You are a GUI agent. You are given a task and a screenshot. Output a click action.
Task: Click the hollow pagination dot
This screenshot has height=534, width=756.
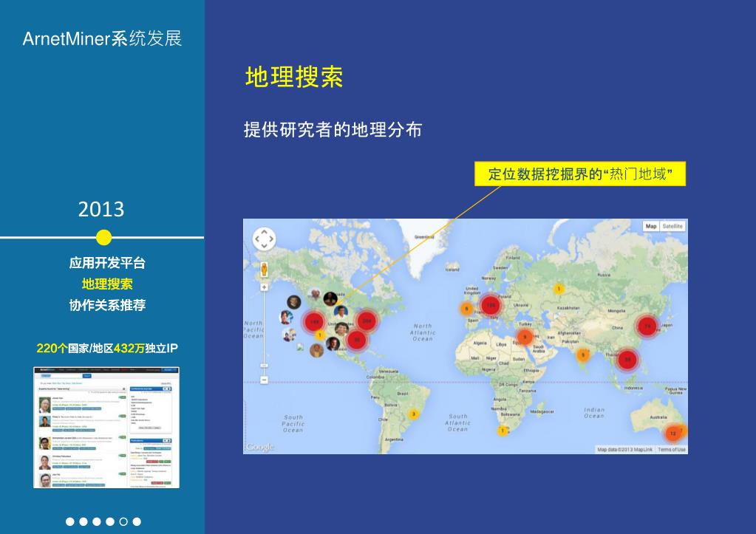123,521
